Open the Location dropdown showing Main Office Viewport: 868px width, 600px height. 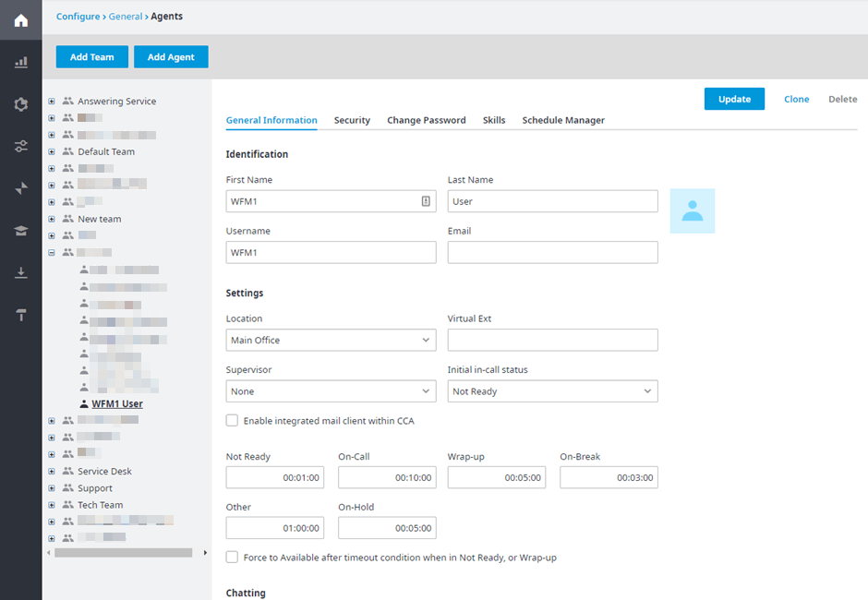(331, 340)
